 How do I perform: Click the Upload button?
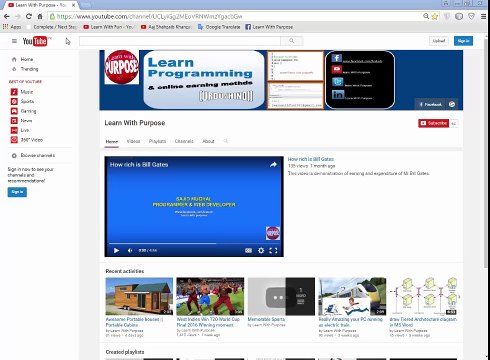point(439,41)
